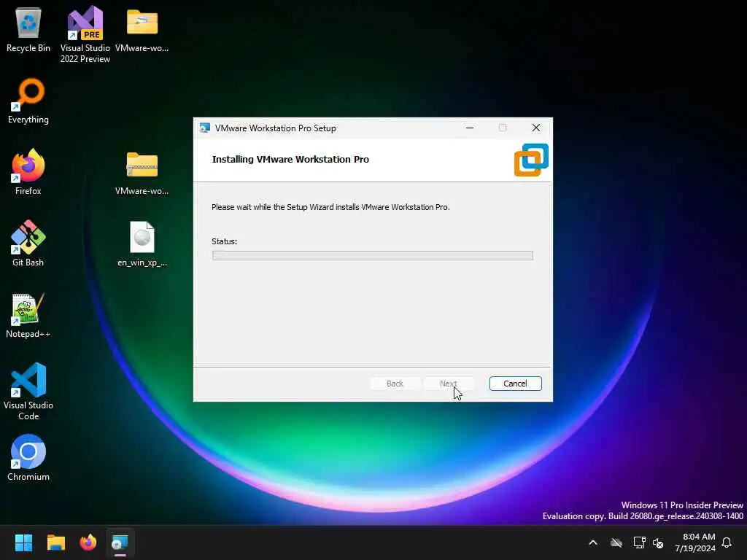The width and height of the screenshot is (747, 560).
Task: Click the greyed-out Back button
Action: (x=395, y=384)
